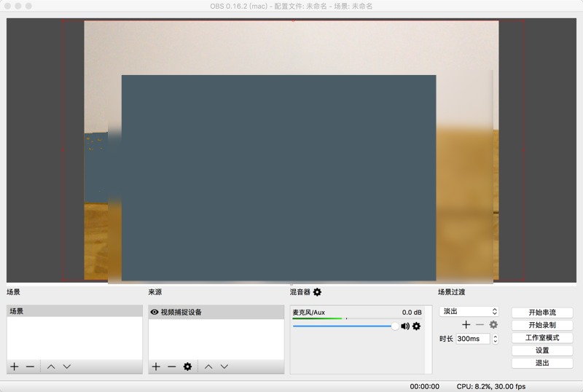This screenshot has width=583, height=392.
Task: Mute 麦克风/Aux with speaker icon
Action: pos(405,326)
